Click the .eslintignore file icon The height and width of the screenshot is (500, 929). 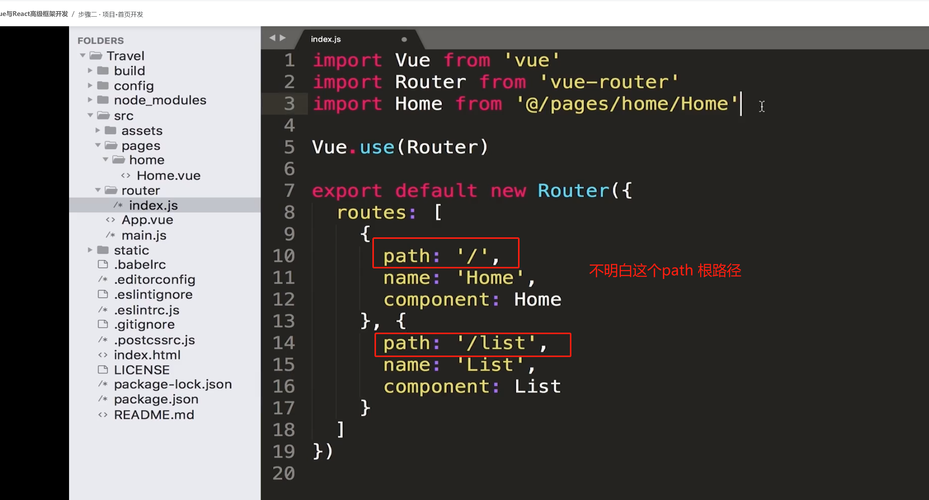point(103,294)
